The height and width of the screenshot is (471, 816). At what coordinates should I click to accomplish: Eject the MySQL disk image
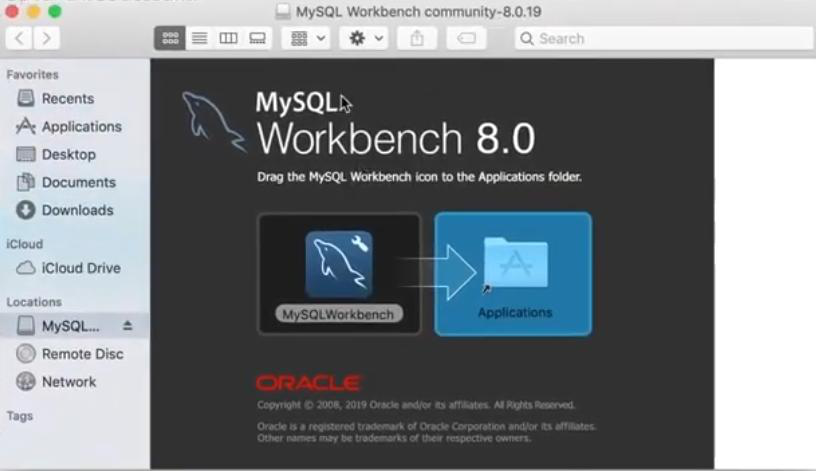(x=128, y=326)
